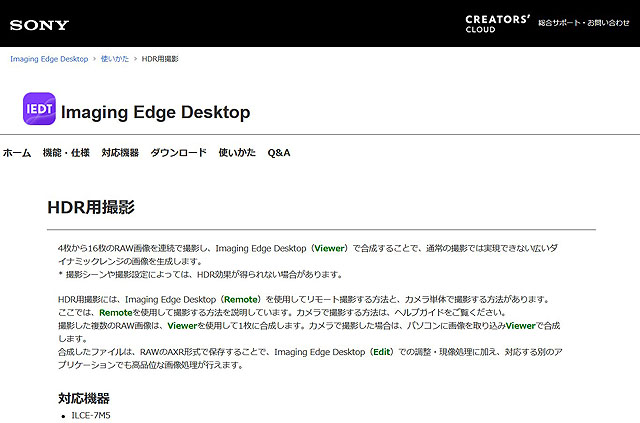Click the SONY logo in the header

click(39, 21)
